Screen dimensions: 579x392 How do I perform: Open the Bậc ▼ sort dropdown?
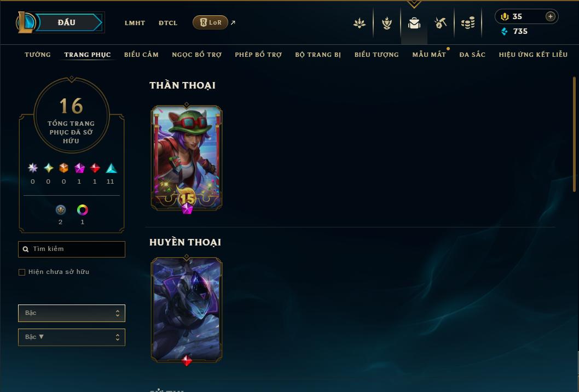pos(72,337)
